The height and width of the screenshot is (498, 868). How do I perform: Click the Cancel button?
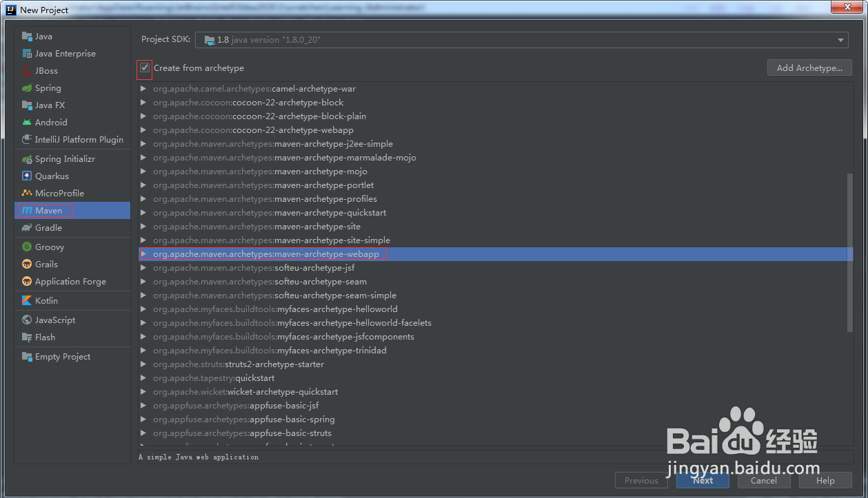pos(764,480)
